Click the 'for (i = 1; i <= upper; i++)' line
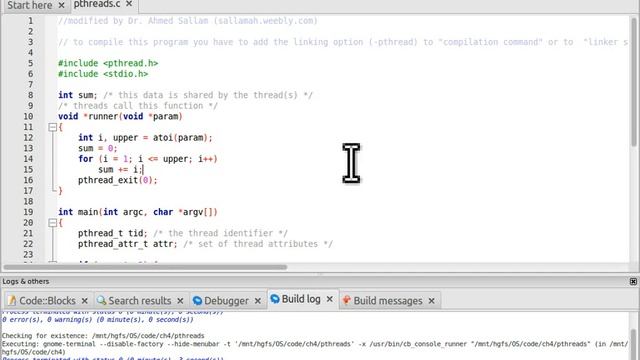This screenshot has height=360, width=640. 148,159
